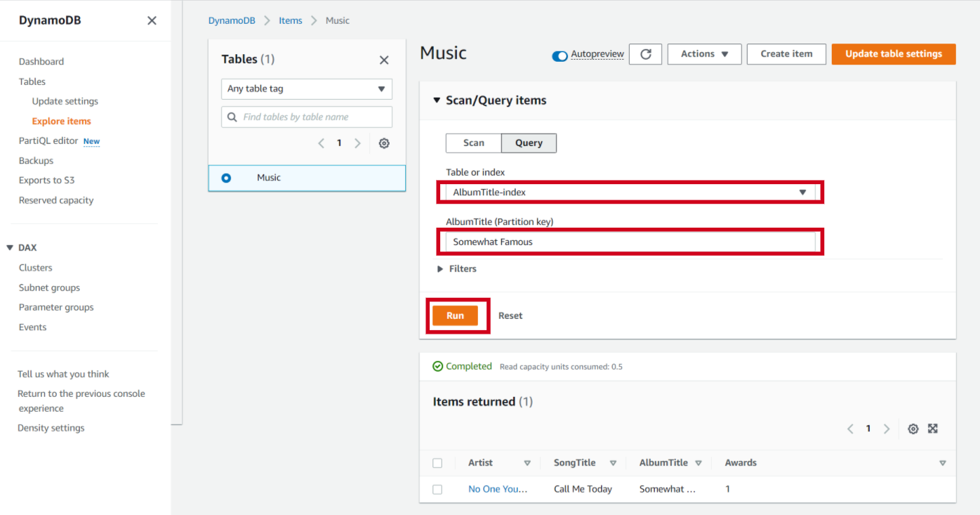Click the Awards value 1 cell
Viewport: 980px width, 515px height.
pos(728,490)
